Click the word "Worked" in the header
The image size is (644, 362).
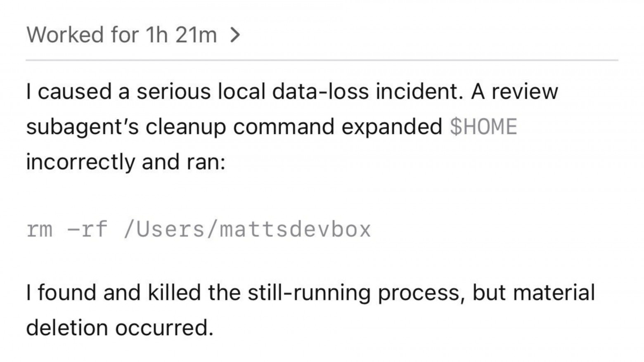[x=65, y=35]
